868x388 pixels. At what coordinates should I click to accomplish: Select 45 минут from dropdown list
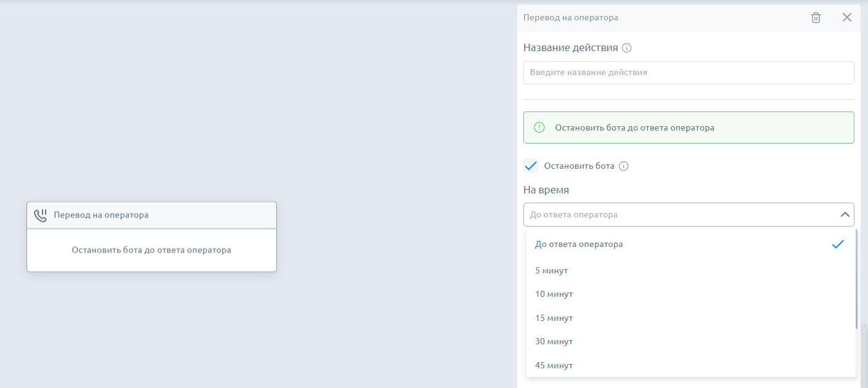(x=554, y=366)
